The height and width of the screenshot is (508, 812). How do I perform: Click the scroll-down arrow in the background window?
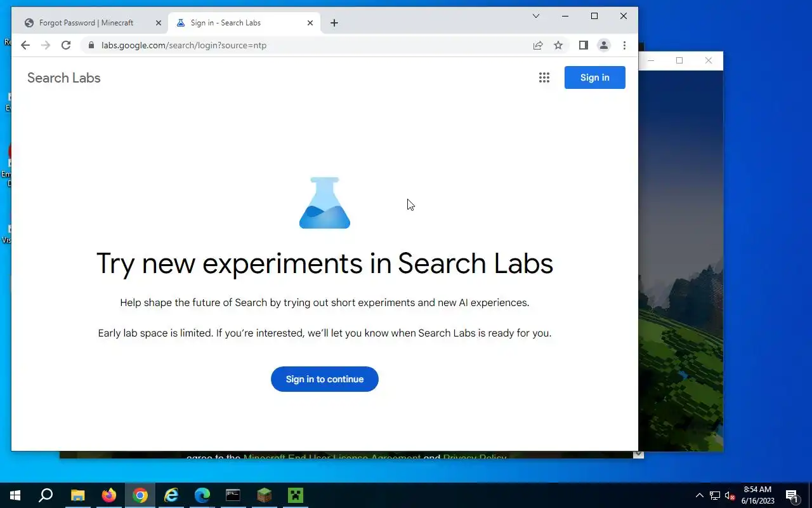[639, 455]
